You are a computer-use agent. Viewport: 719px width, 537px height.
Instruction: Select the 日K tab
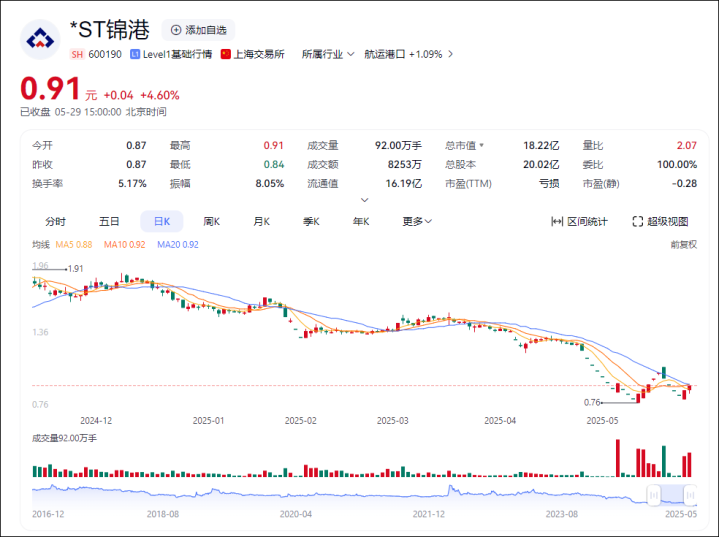(x=162, y=222)
